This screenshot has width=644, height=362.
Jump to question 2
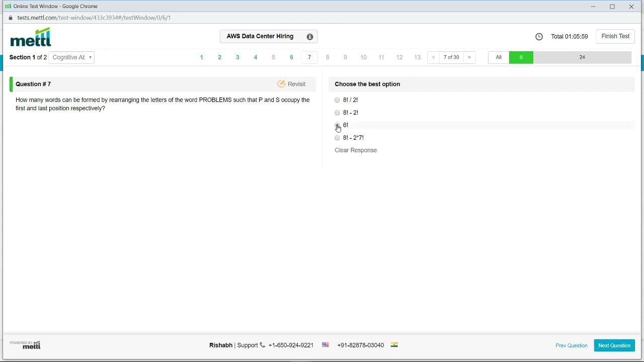220,57
